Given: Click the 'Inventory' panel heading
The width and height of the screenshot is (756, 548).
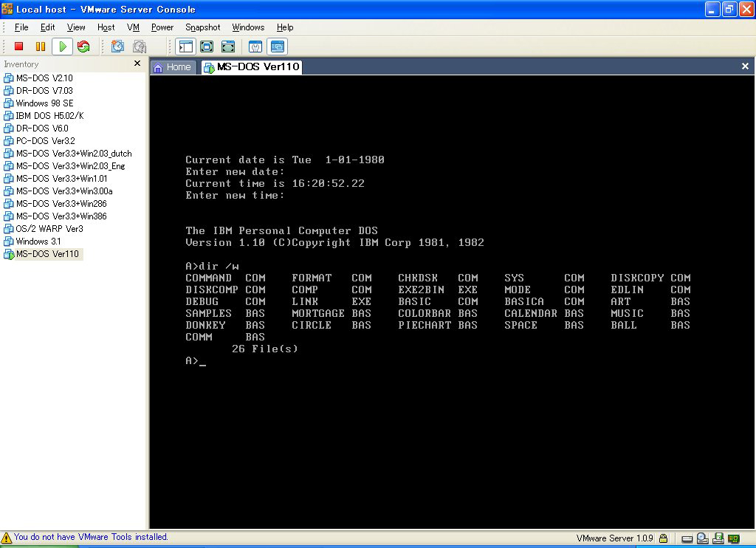Looking at the screenshot, I should [21, 64].
